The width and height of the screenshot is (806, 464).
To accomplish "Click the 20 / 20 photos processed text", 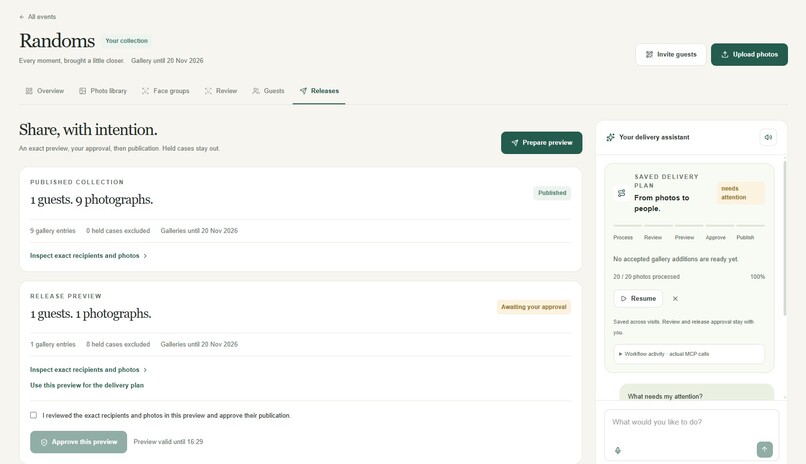I will click(x=646, y=277).
